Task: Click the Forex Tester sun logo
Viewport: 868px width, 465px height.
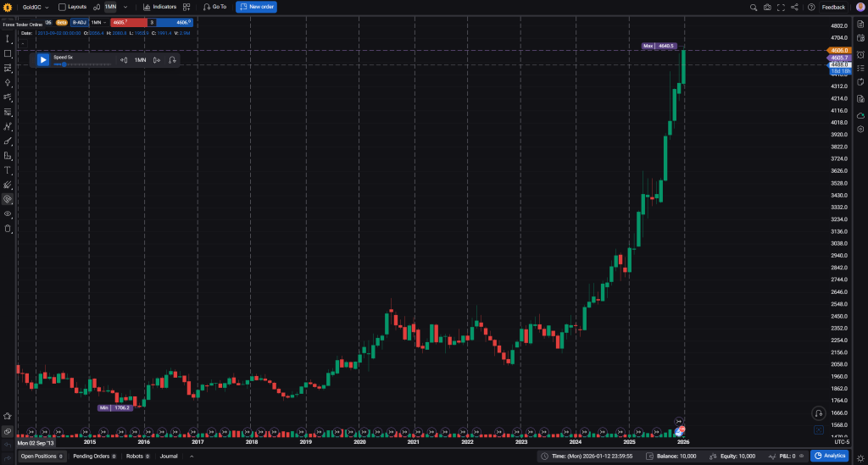Action: pos(7,7)
